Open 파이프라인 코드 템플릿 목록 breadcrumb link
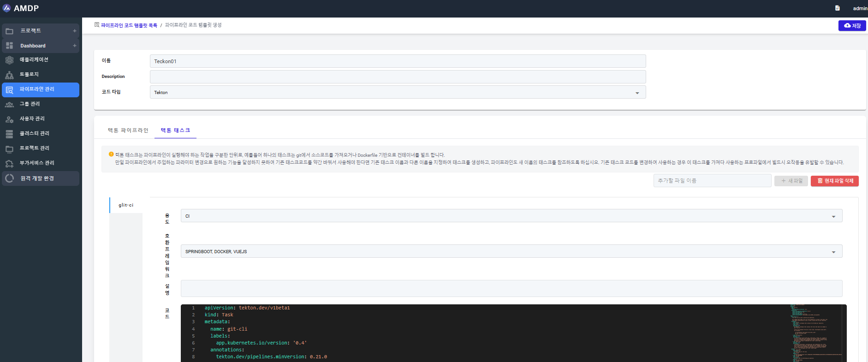Viewport: 868px width, 362px height. (129, 25)
